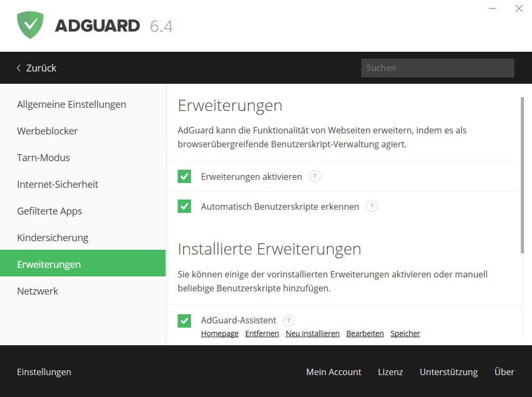Viewport: 532px width, 397px height.
Task: Open help for Erweiterungen aktivieren
Action: 314,177
